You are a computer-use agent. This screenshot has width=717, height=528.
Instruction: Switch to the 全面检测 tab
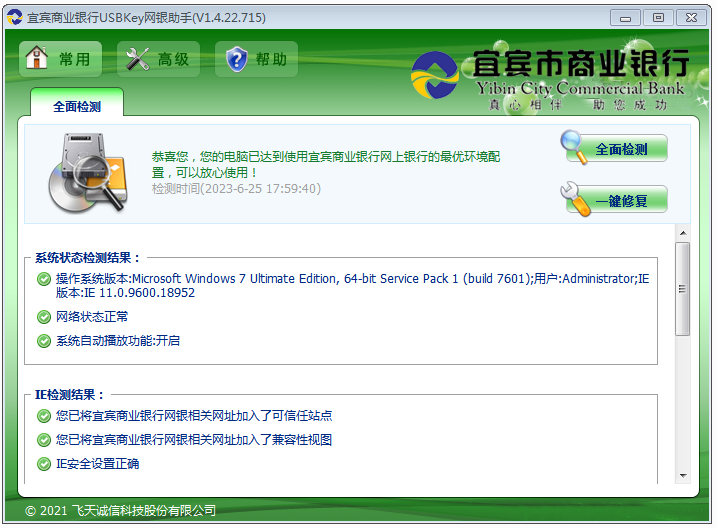(x=77, y=106)
